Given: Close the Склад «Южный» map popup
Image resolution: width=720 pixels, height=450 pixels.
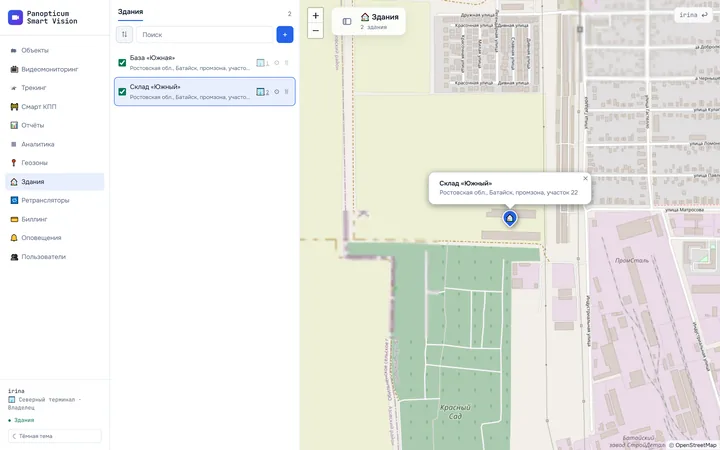Looking at the screenshot, I should (585, 178).
